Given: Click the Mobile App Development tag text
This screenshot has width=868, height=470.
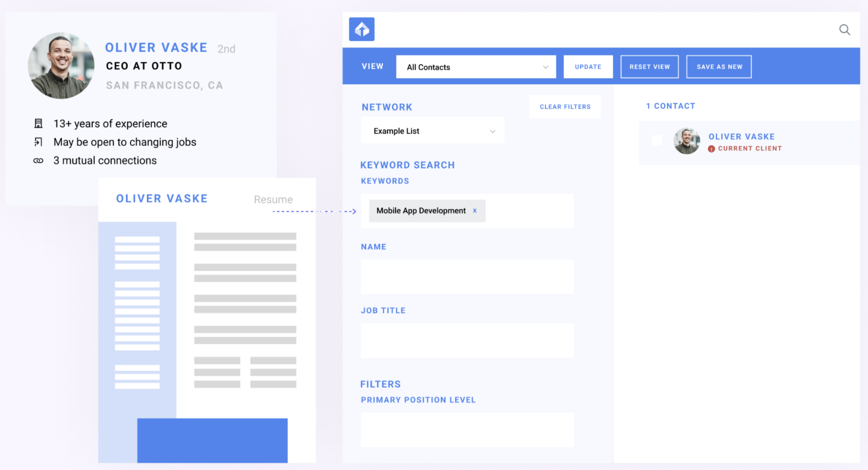Looking at the screenshot, I should coord(421,211).
